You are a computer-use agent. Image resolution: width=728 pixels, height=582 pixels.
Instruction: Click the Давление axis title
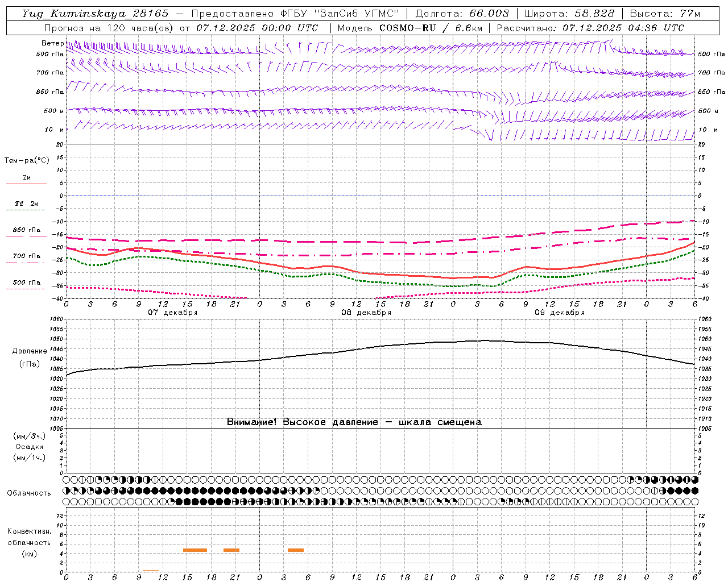click(30, 351)
